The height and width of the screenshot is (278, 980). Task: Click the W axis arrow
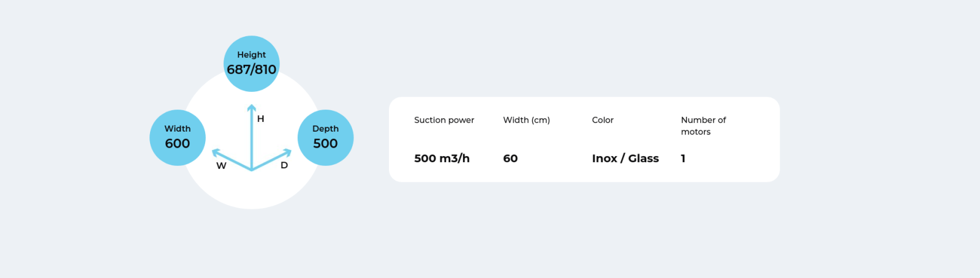[231, 159]
